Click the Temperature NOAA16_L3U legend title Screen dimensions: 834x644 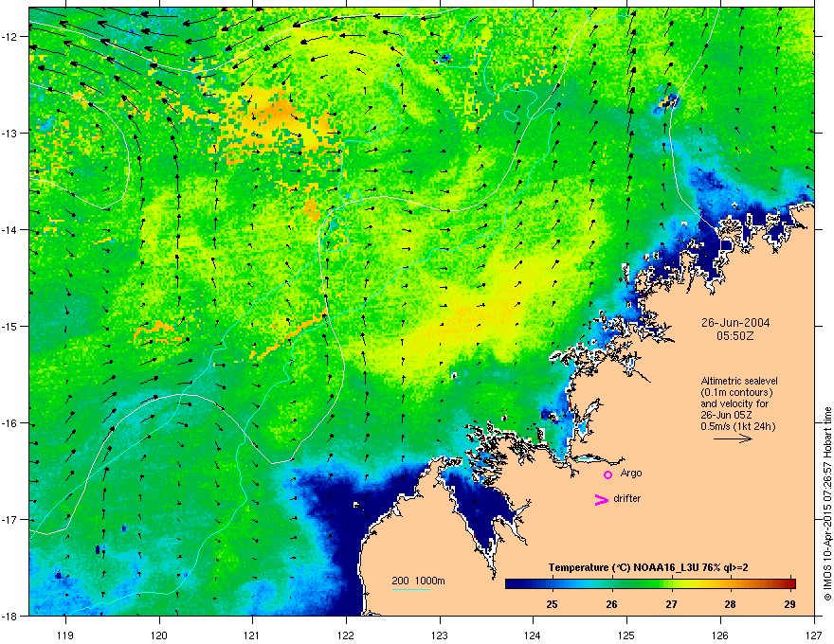(648, 567)
